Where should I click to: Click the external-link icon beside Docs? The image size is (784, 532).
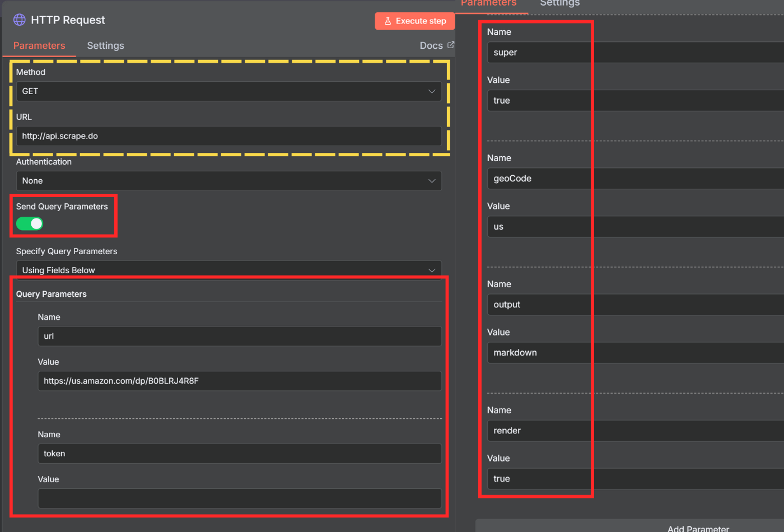pyautogui.click(x=451, y=45)
